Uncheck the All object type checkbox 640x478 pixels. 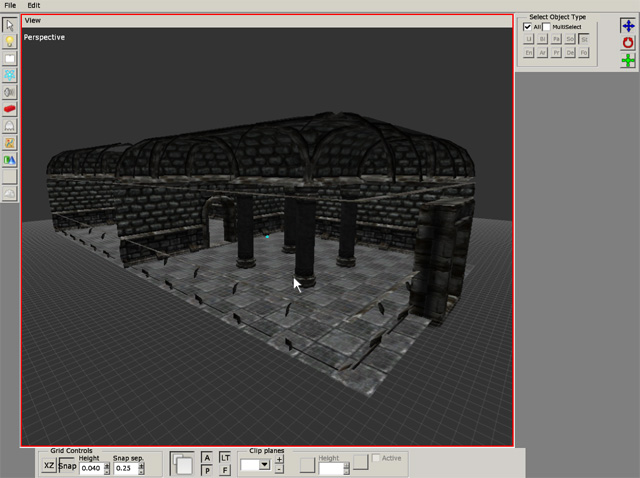(527, 27)
